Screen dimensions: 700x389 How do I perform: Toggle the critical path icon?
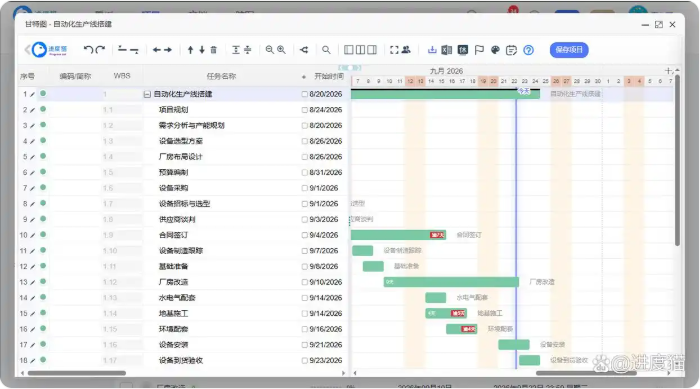point(304,50)
